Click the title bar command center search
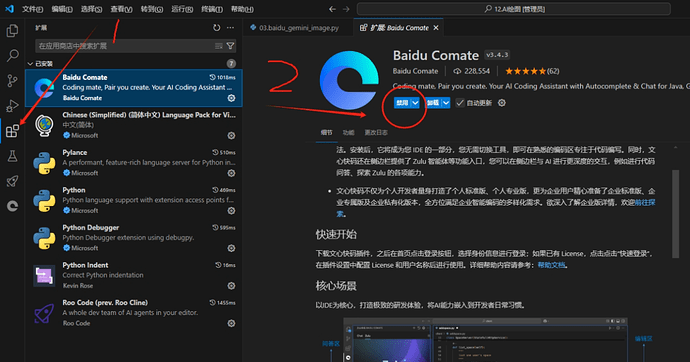Screen dimensions: 690x362 tap(514, 9)
